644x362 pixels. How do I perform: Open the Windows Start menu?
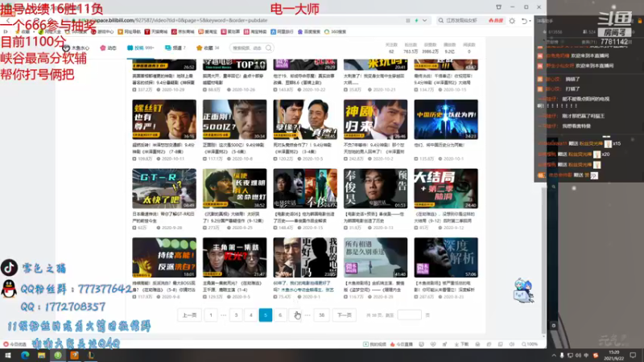(8, 356)
